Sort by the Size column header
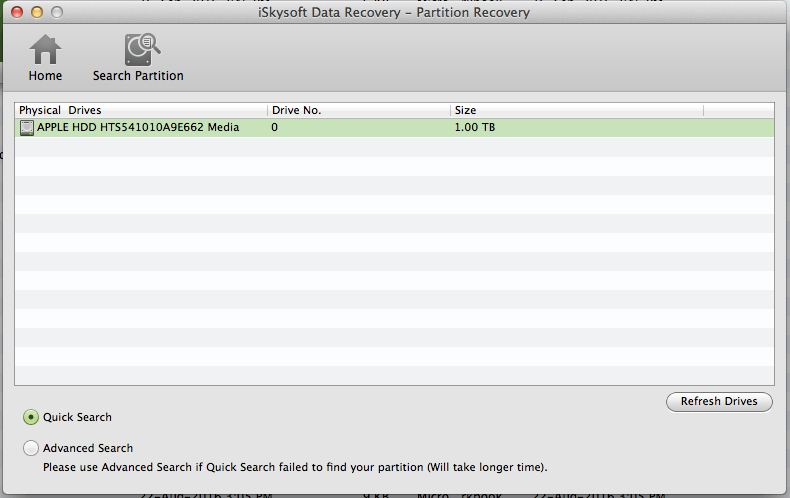 coord(577,110)
